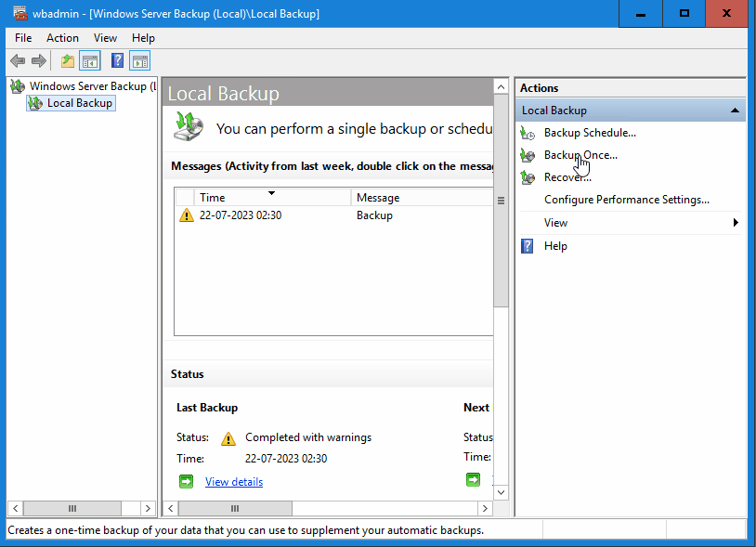Viewport: 756px width, 547px height.
Task: Collapse the Local Backup actions section
Action: tap(735, 111)
